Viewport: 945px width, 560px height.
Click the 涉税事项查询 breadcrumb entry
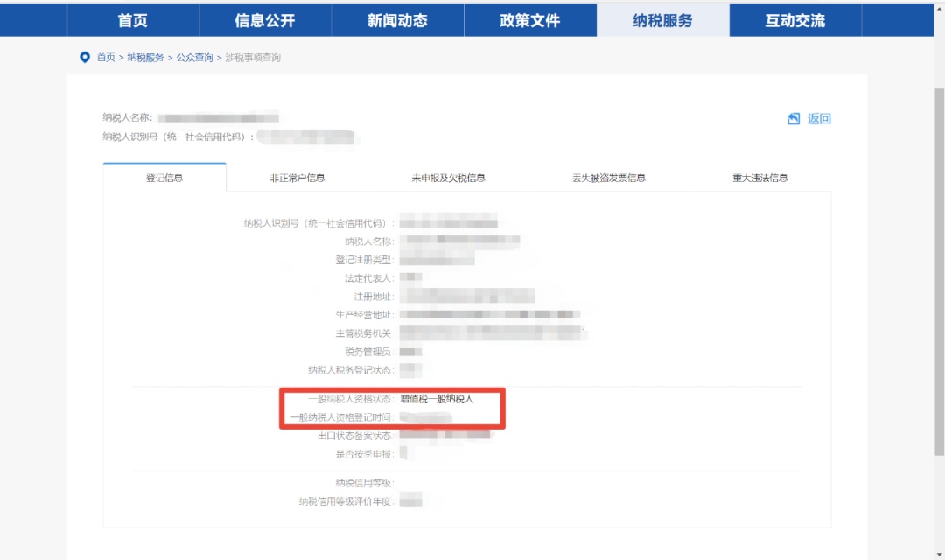pos(254,58)
